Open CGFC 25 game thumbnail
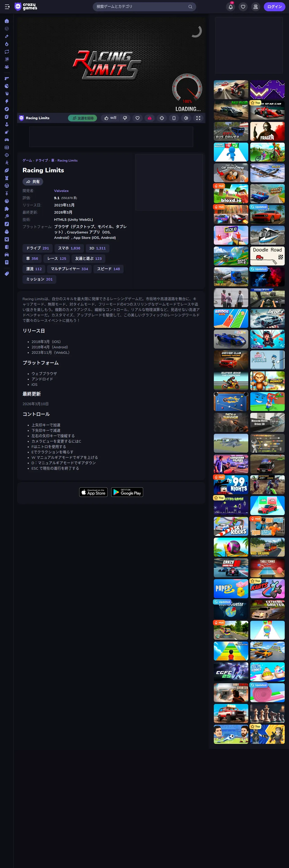Screen dimensions: 289x868 pos(231,672)
